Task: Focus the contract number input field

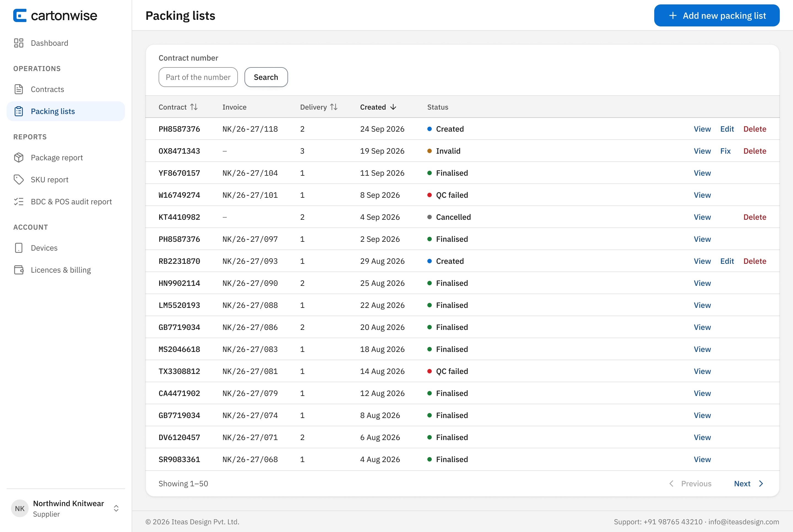Action: pyautogui.click(x=198, y=77)
